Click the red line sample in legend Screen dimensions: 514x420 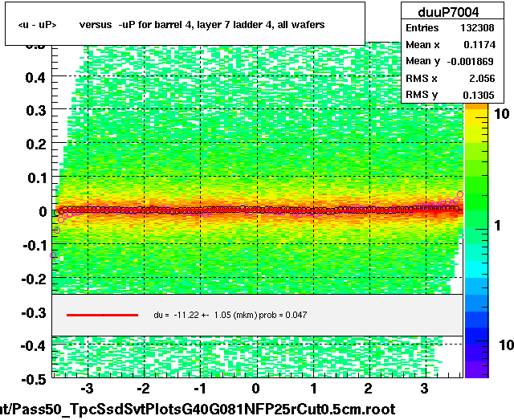click(x=102, y=315)
